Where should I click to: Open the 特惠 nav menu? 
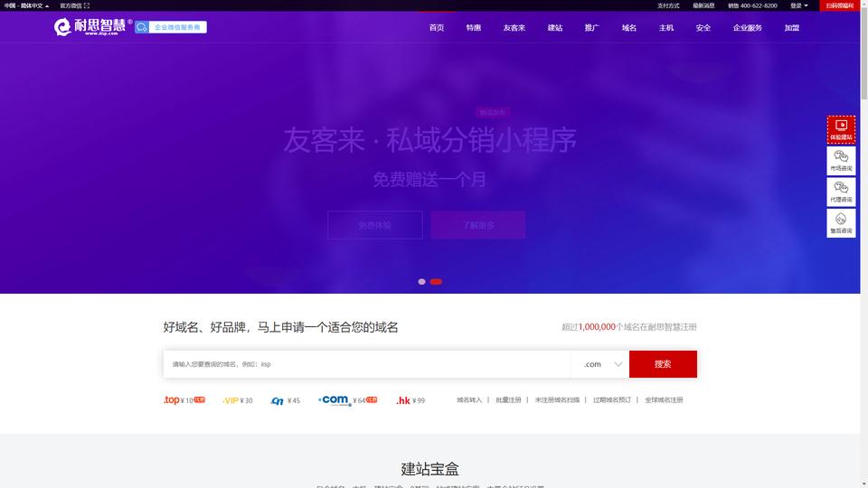coord(473,28)
